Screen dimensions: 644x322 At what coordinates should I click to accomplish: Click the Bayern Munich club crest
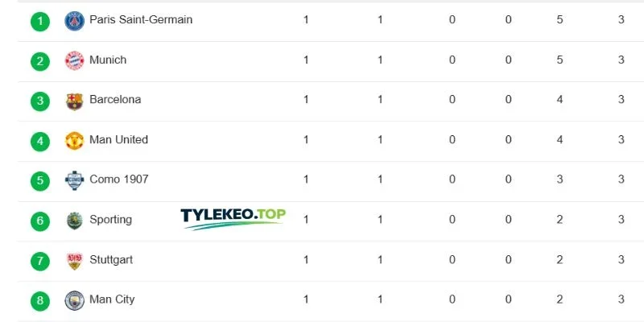coord(74,61)
